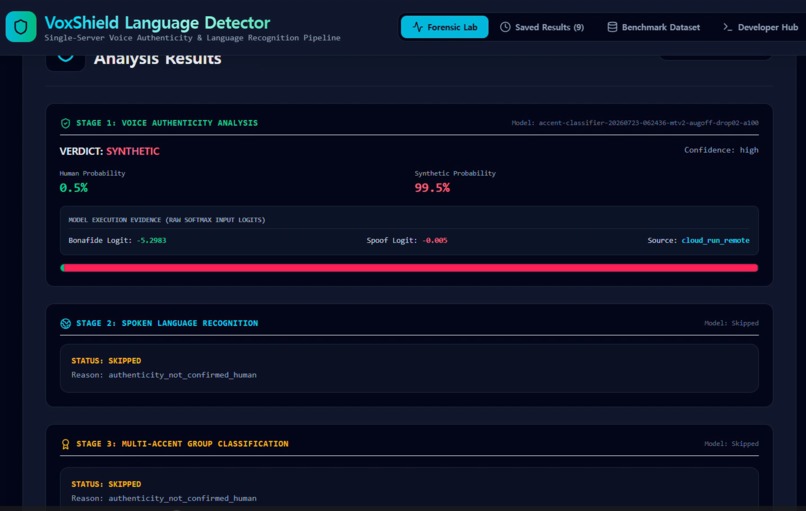806x511 pixels.
Task: Switch to the Benchmark Dataset tab
Action: 653,27
